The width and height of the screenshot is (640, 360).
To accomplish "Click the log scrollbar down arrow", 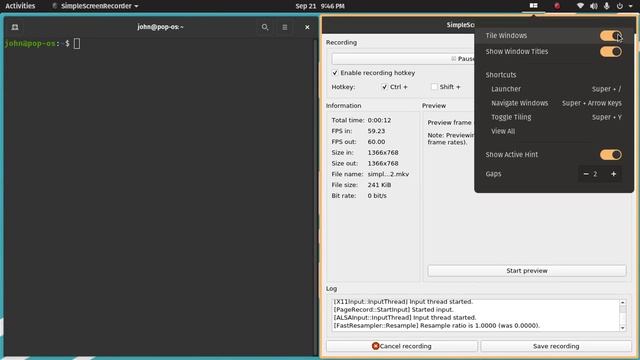I will point(622,328).
